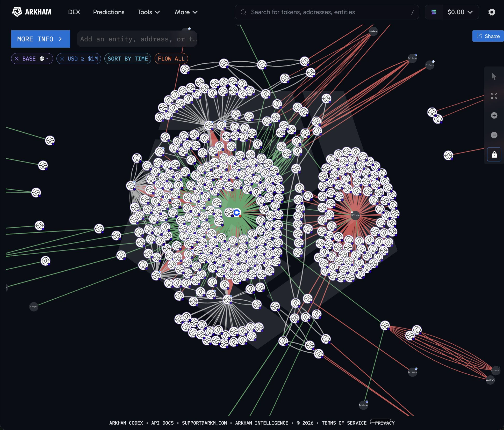
Task: Click the Share external-link icon
Action: click(x=479, y=36)
